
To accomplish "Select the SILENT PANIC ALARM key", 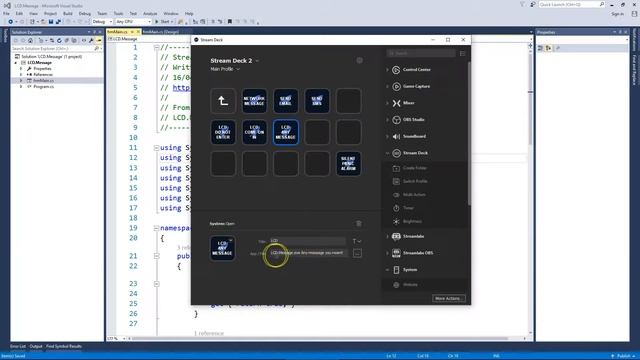I will (349, 164).
